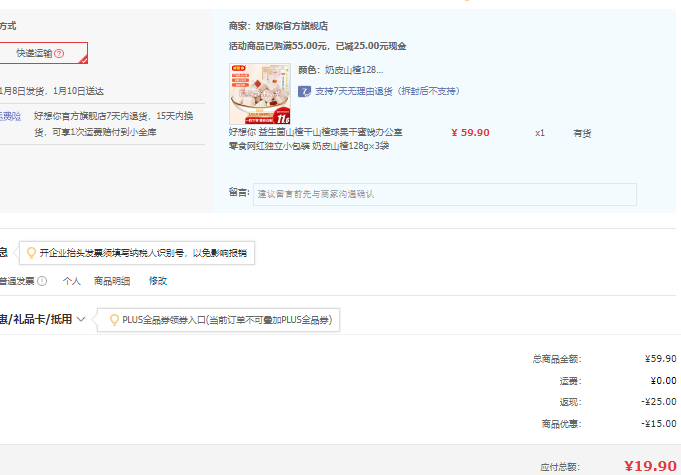Click the promotion text 已减25.00元现金
This screenshot has height=475, width=681.
click(x=371, y=46)
